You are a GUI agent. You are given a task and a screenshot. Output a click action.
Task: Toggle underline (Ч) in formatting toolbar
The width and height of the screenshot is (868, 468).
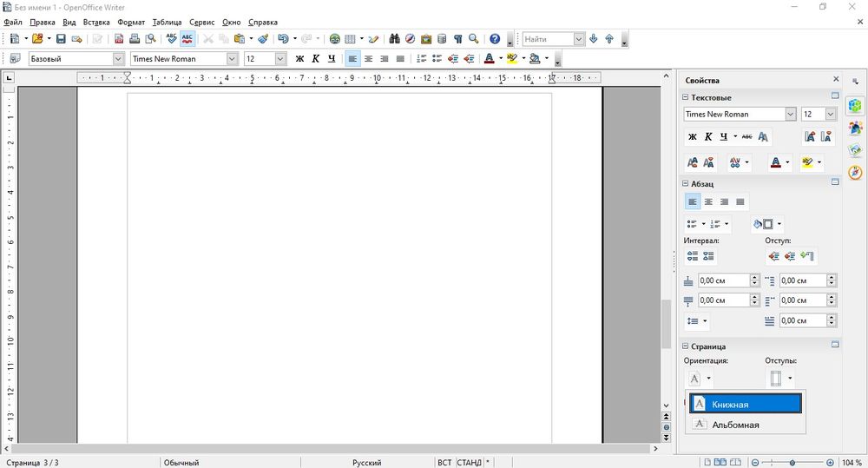point(331,59)
